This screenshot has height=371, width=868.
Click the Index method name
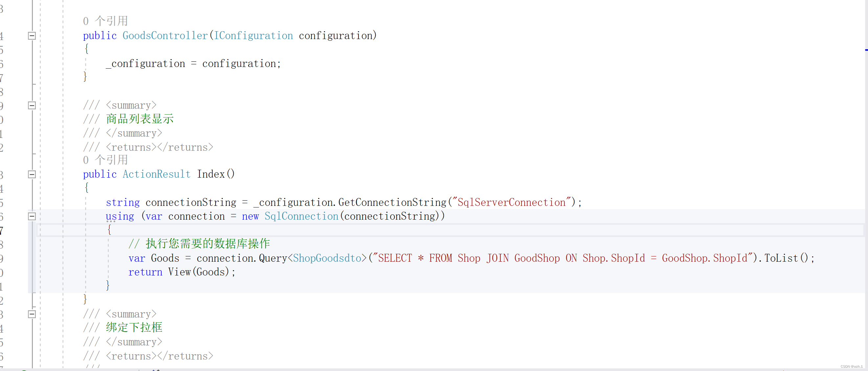click(211, 174)
